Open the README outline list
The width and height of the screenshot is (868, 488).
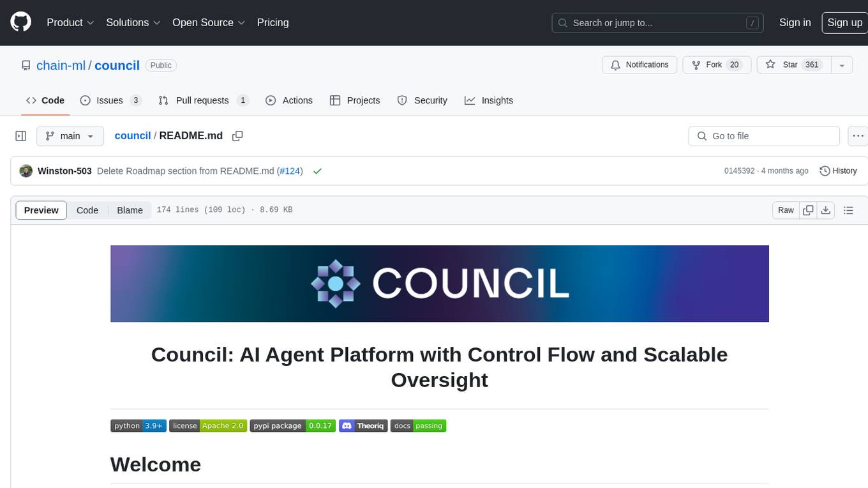(848, 210)
